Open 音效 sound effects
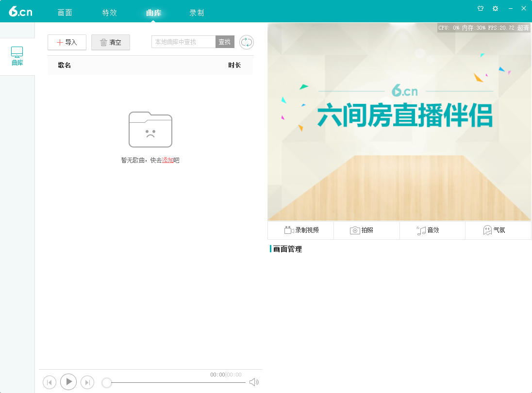532x393 pixels. click(x=432, y=230)
